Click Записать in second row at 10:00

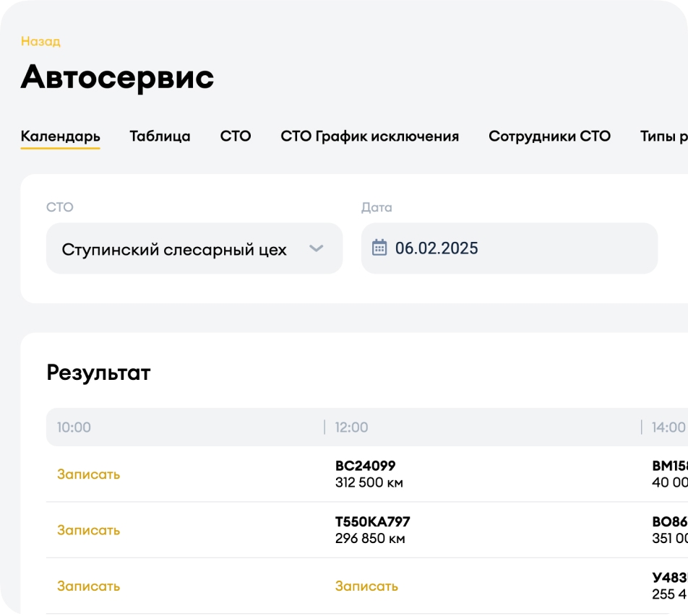pos(89,530)
